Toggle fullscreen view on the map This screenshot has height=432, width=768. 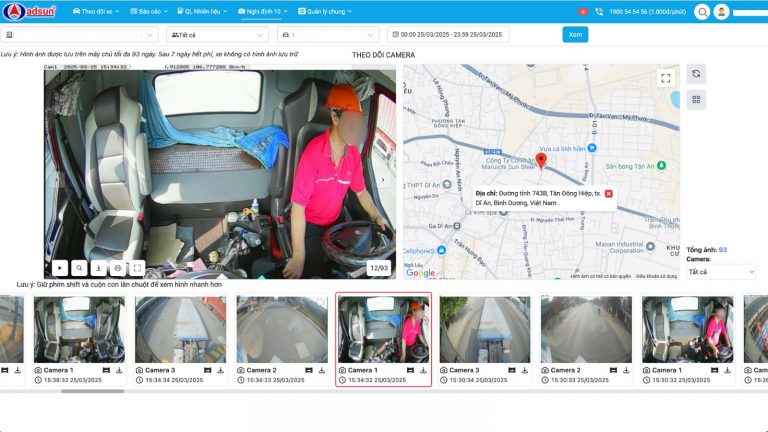coord(666,78)
